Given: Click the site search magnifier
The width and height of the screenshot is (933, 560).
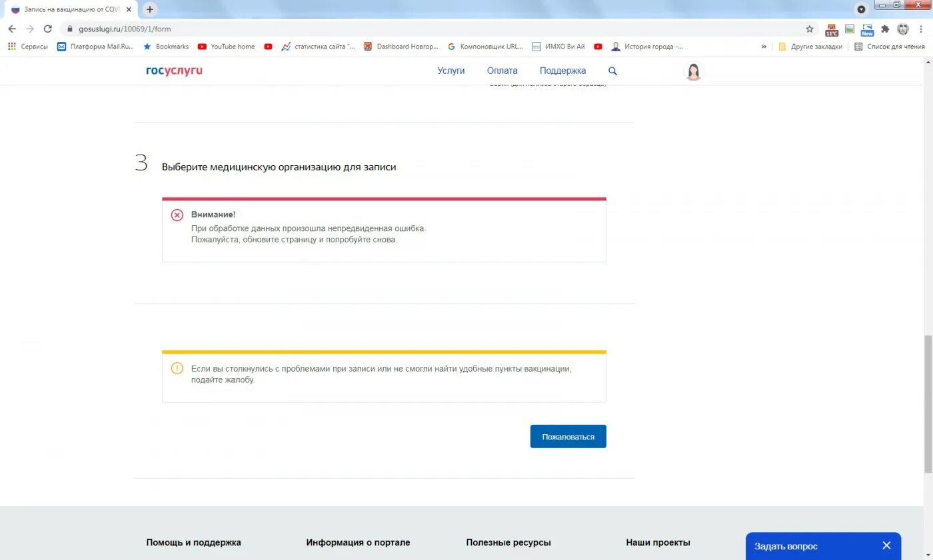Looking at the screenshot, I should coord(612,71).
